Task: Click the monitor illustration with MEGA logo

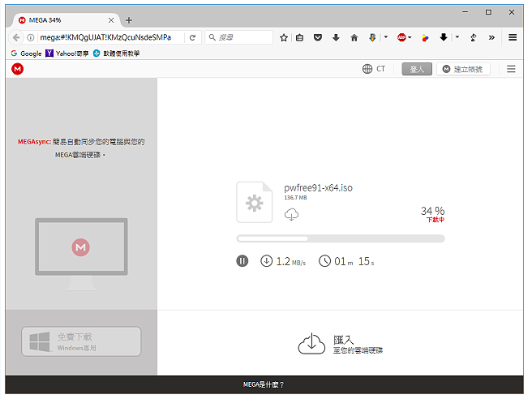Action: click(81, 254)
